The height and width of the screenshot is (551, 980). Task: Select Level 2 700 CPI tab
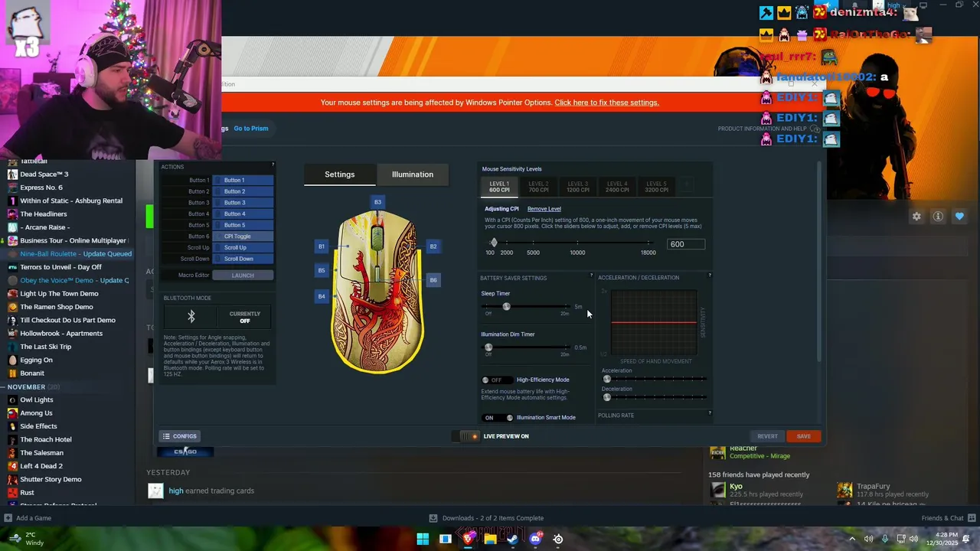538,186
